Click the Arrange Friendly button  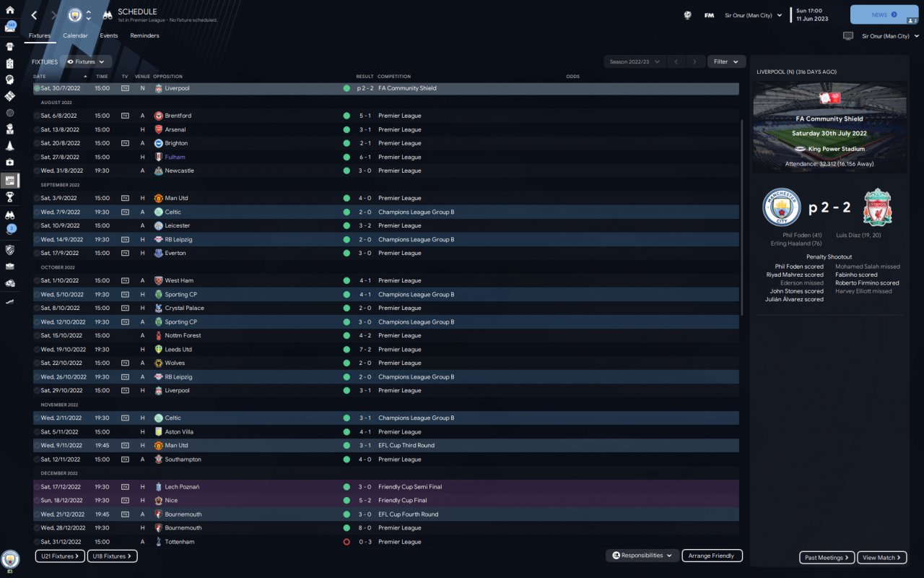[x=712, y=556]
